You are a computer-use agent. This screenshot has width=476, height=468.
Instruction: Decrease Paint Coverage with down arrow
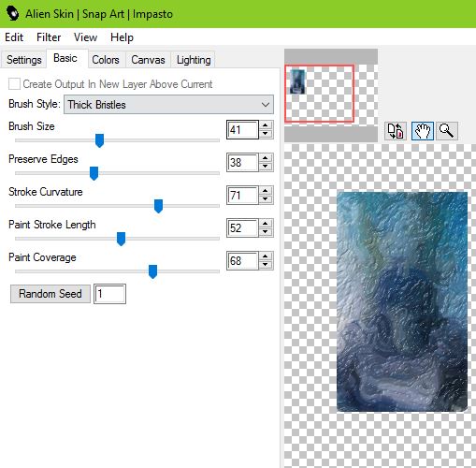(266, 265)
